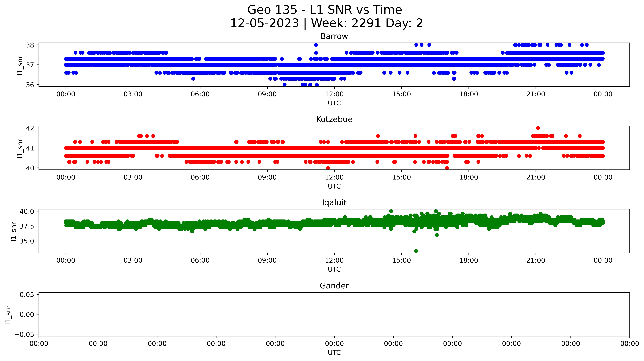Click the "12:00" tick under the Barrow plot
644x361 pixels.
pyautogui.click(x=334, y=94)
